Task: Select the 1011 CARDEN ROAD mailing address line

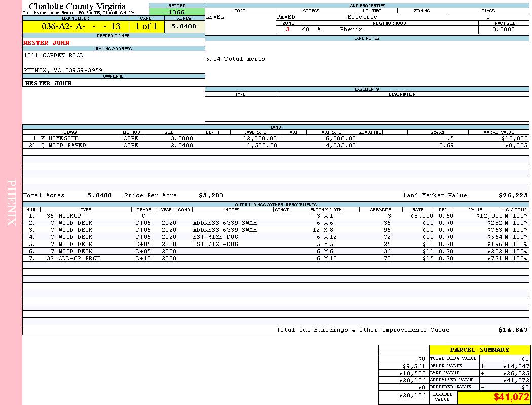Action: pyautogui.click(x=54, y=56)
